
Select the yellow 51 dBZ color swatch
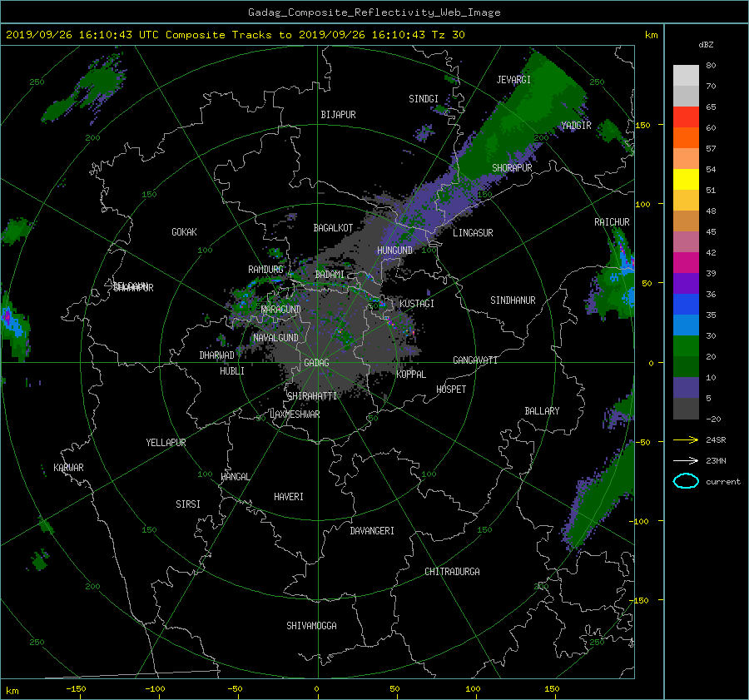(x=686, y=179)
